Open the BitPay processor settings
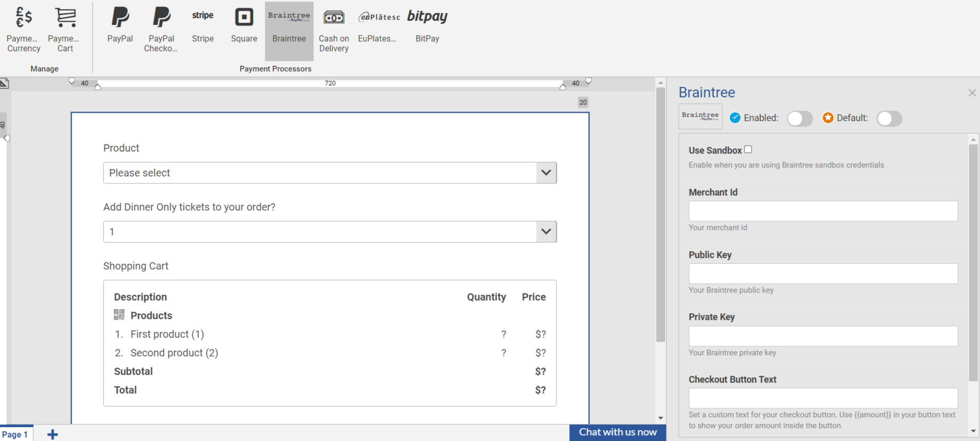This screenshot has width=980, height=441. [x=427, y=26]
